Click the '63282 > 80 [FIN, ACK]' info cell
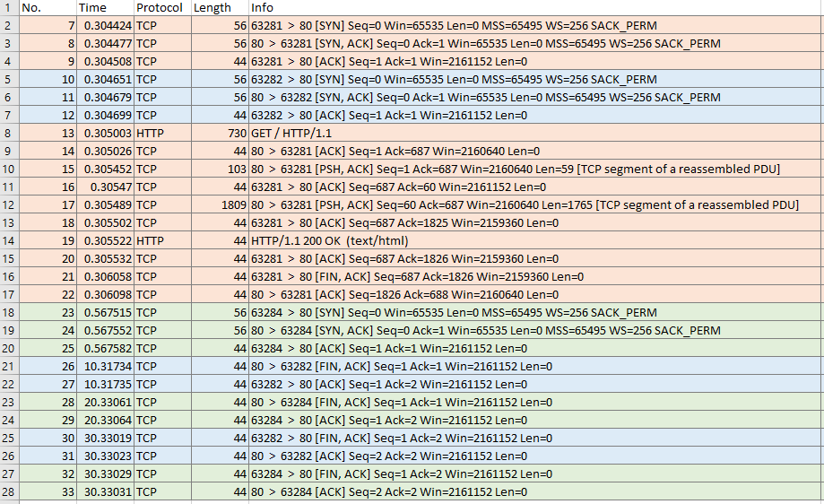 tap(536, 439)
